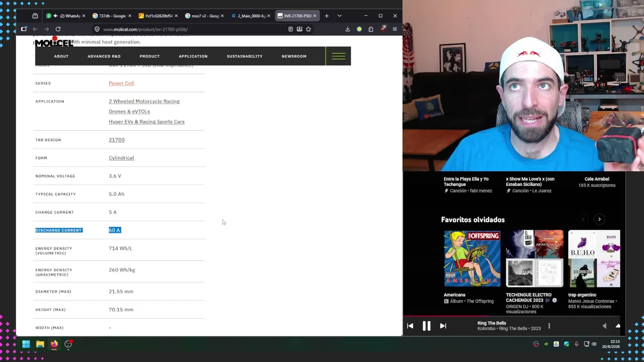This screenshot has height=362, width=644.
Task: Open the trap argentino playlist thumbnail
Action: pyautogui.click(x=594, y=258)
